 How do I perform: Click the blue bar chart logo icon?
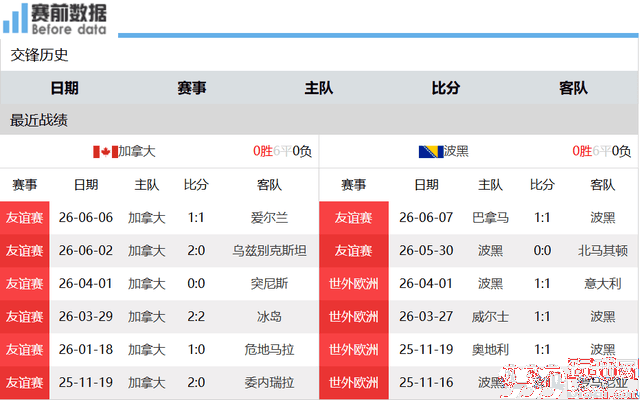pyautogui.click(x=16, y=19)
